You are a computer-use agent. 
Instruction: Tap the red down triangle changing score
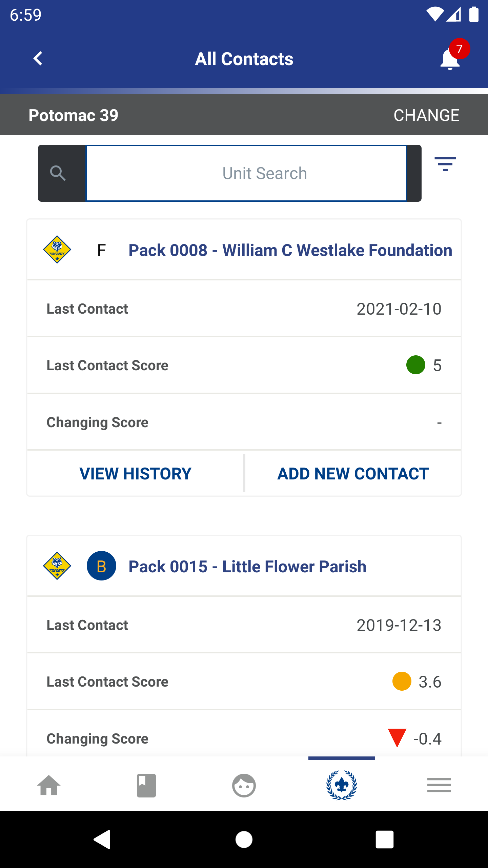(x=397, y=737)
